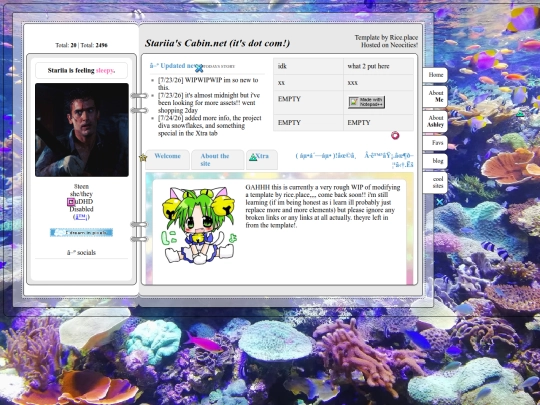540x405 pixels.
Task: Click the name Steen in profile
Action: [81, 186]
